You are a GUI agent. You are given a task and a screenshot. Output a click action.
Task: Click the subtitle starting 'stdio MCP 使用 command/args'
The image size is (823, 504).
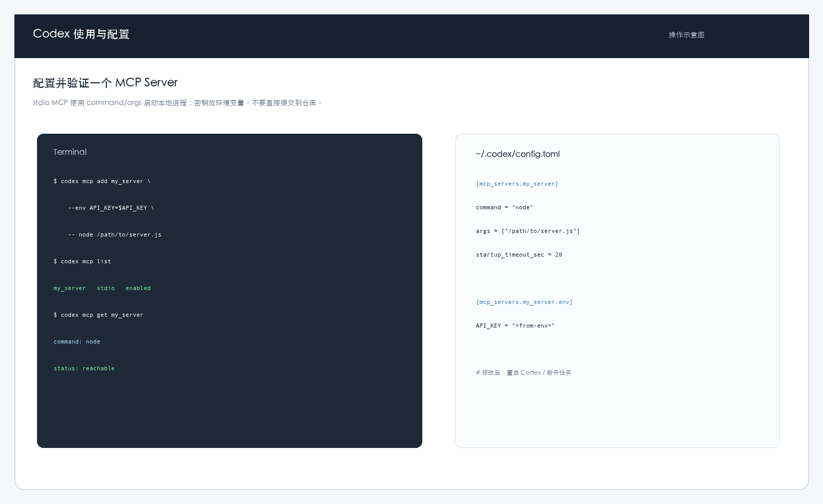177,103
